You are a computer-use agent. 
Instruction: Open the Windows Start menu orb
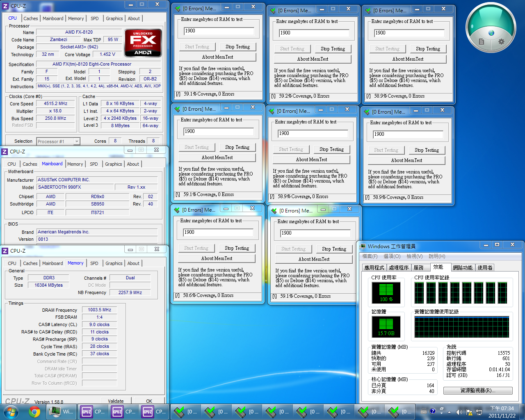point(10,411)
